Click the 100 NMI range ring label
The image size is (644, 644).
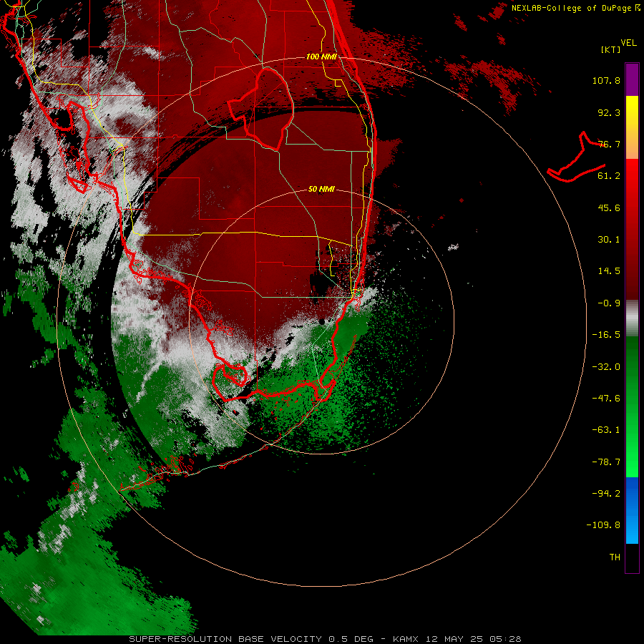coord(321,57)
